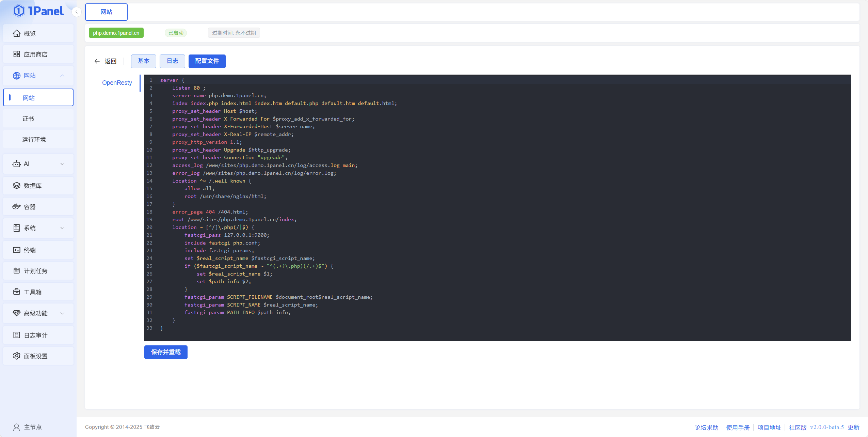The image size is (868, 437).
Task: Click version v2.0.0-beta.5 text
Action: pyautogui.click(x=827, y=427)
